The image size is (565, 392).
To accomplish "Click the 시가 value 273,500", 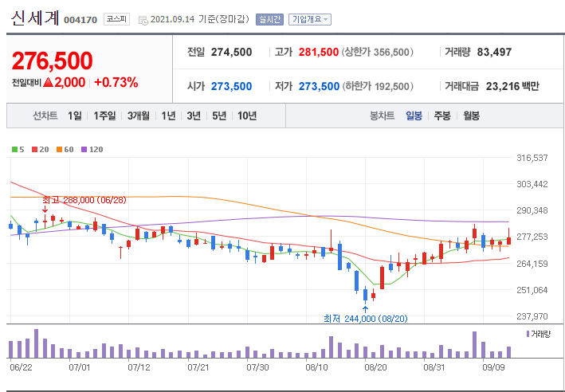I will click(x=231, y=87).
